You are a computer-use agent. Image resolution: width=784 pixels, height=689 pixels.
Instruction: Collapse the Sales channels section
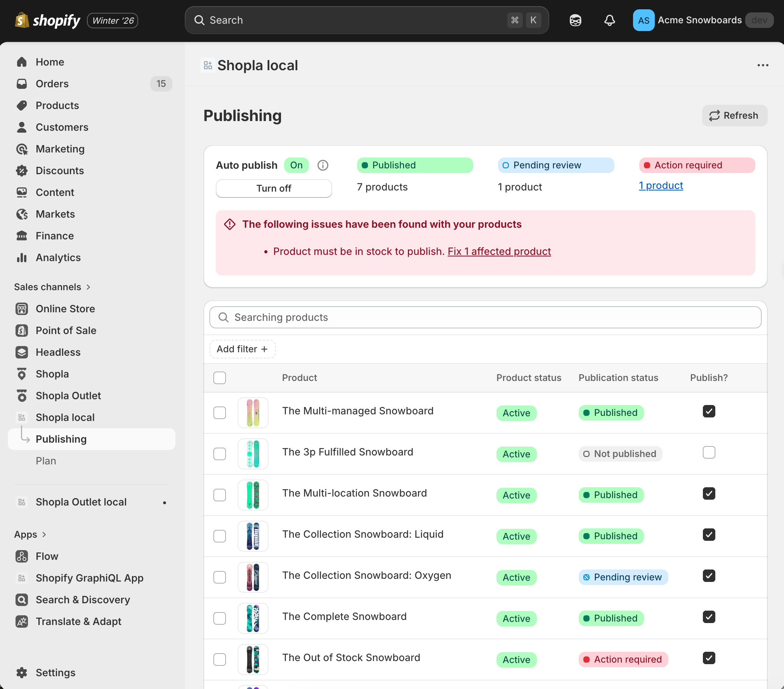click(x=88, y=287)
